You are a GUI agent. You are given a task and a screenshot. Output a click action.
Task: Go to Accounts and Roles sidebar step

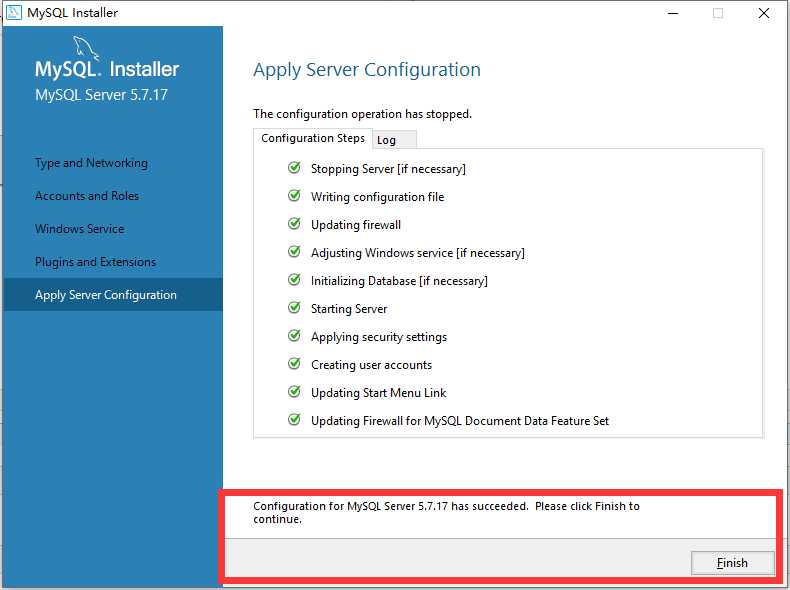coord(87,195)
